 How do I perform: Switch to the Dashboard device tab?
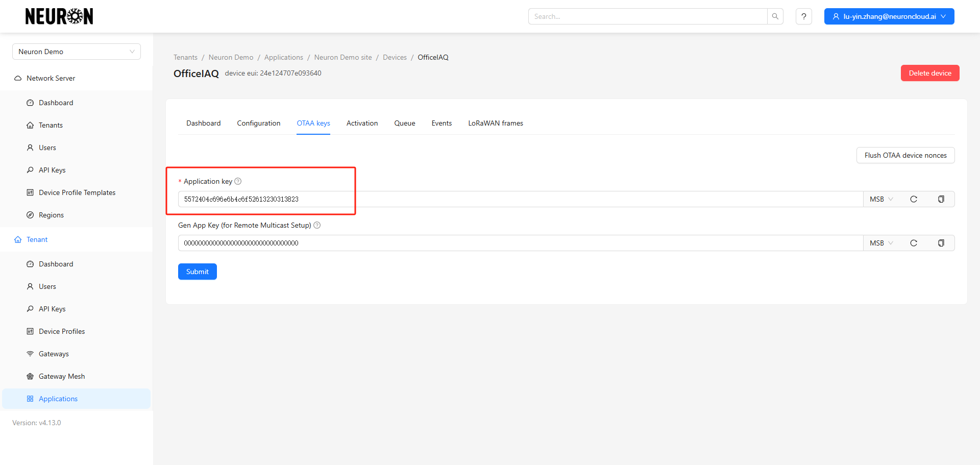pos(204,123)
